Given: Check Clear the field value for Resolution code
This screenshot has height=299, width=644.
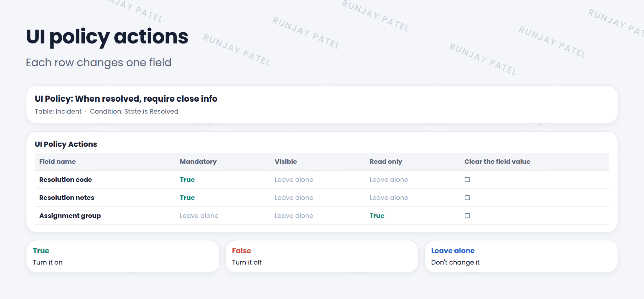Looking at the screenshot, I should pyautogui.click(x=467, y=180).
